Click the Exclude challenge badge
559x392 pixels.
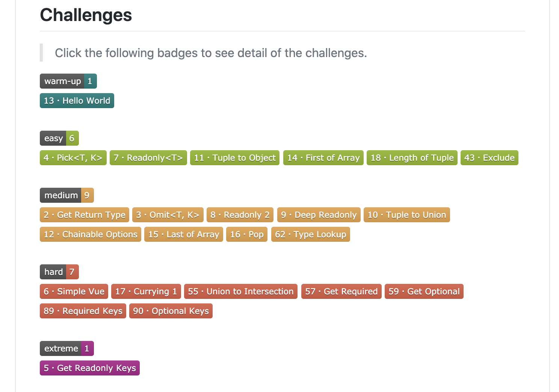point(490,158)
